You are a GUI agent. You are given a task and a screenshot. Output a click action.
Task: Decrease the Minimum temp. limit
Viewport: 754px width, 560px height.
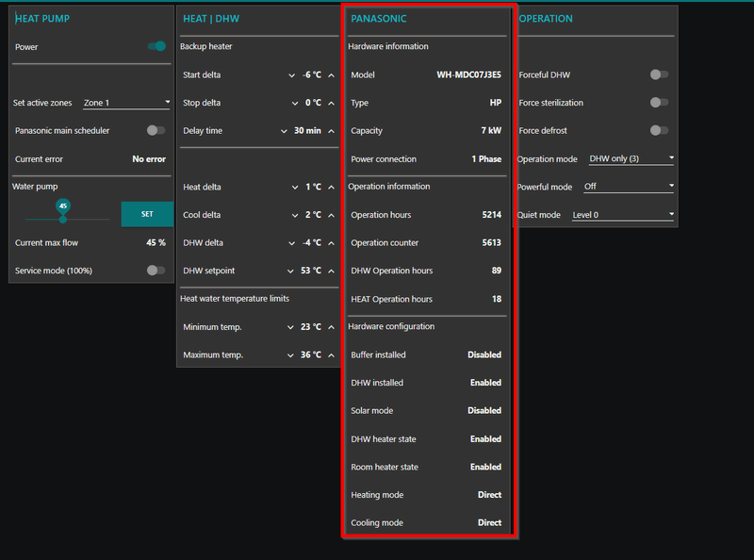(x=290, y=327)
